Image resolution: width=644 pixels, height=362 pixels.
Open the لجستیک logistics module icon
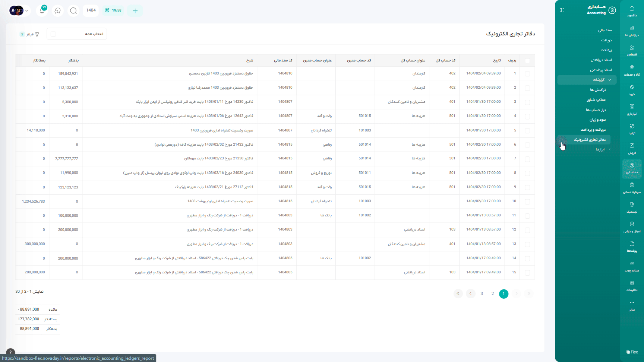click(x=632, y=207)
